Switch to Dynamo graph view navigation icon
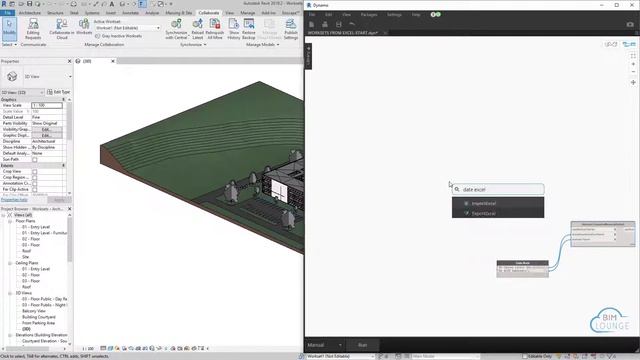This screenshot has height=360, width=640. click(629, 44)
